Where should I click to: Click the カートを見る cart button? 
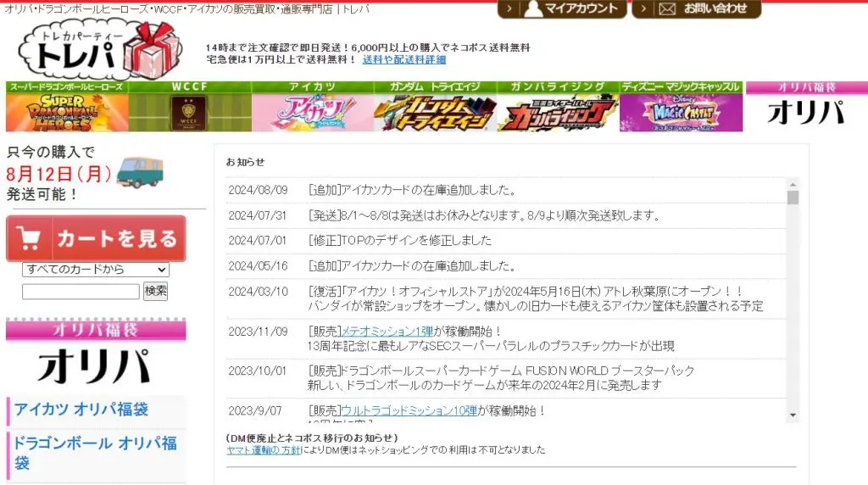[x=96, y=238]
